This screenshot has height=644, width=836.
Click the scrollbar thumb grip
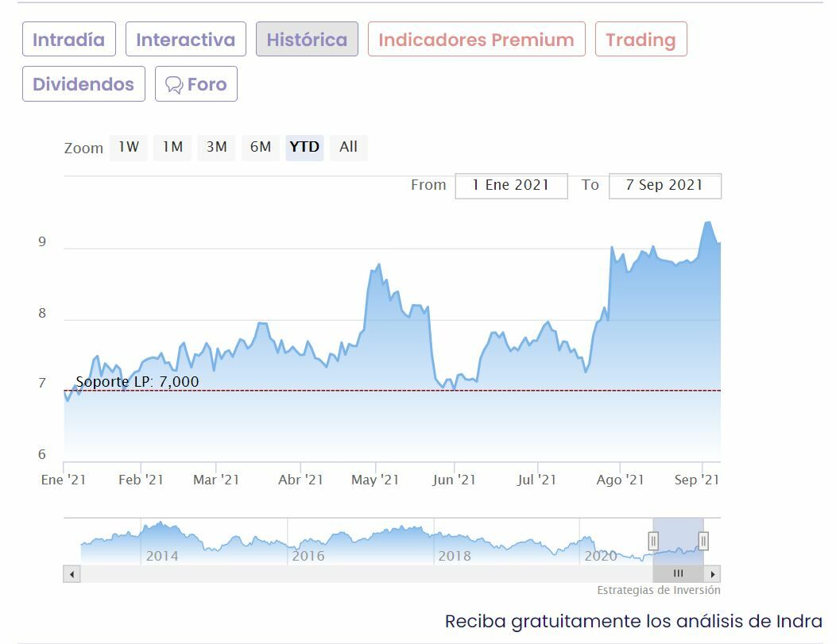[x=678, y=573]
